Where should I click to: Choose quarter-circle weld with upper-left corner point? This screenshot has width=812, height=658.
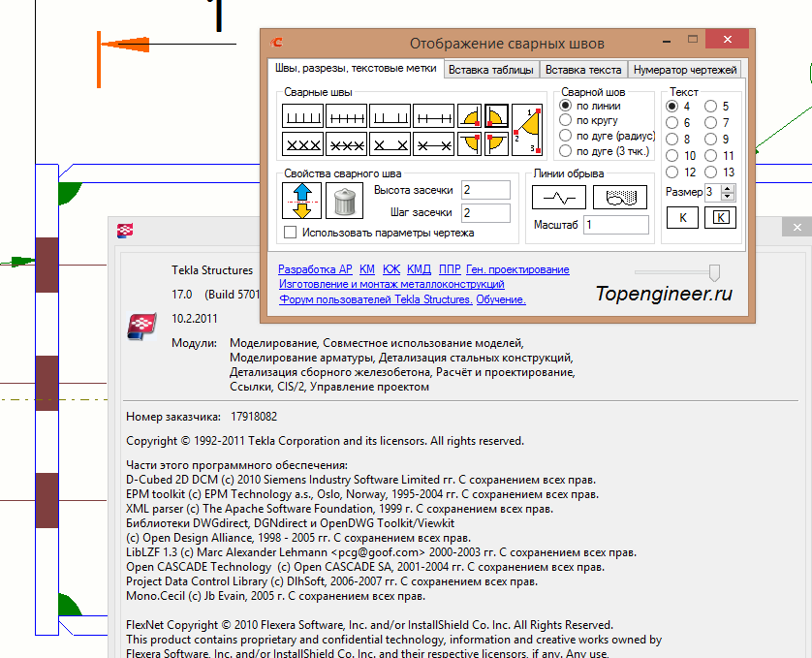(496, 144)
